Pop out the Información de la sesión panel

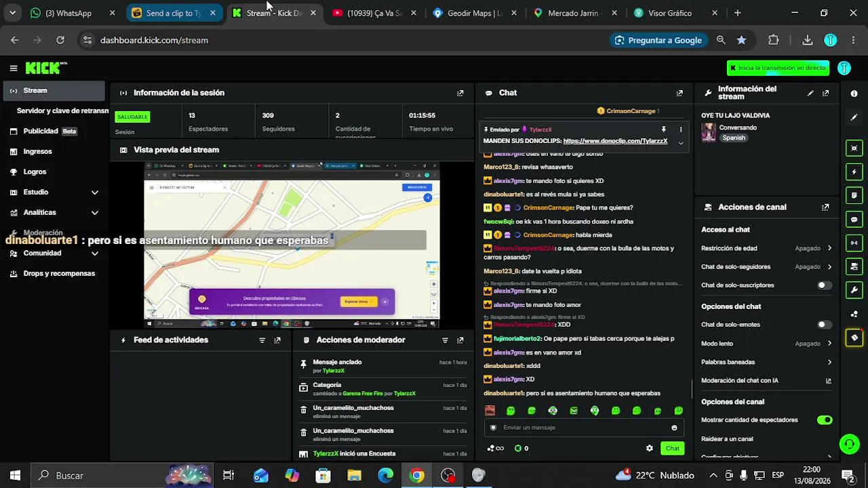[460, 93]
